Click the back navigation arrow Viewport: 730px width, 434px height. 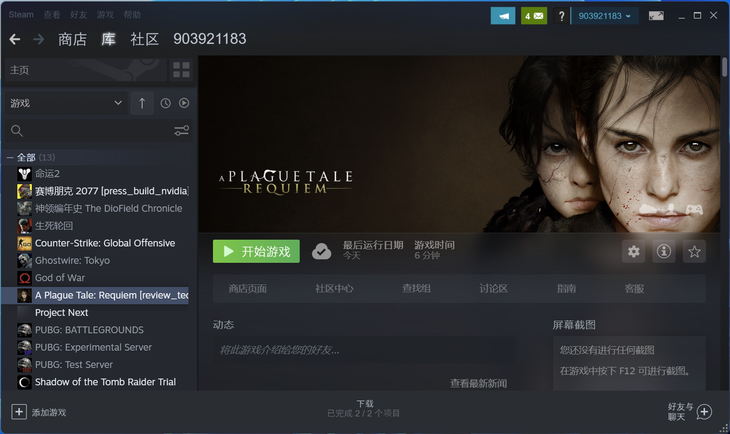click(x=14, y=40)
